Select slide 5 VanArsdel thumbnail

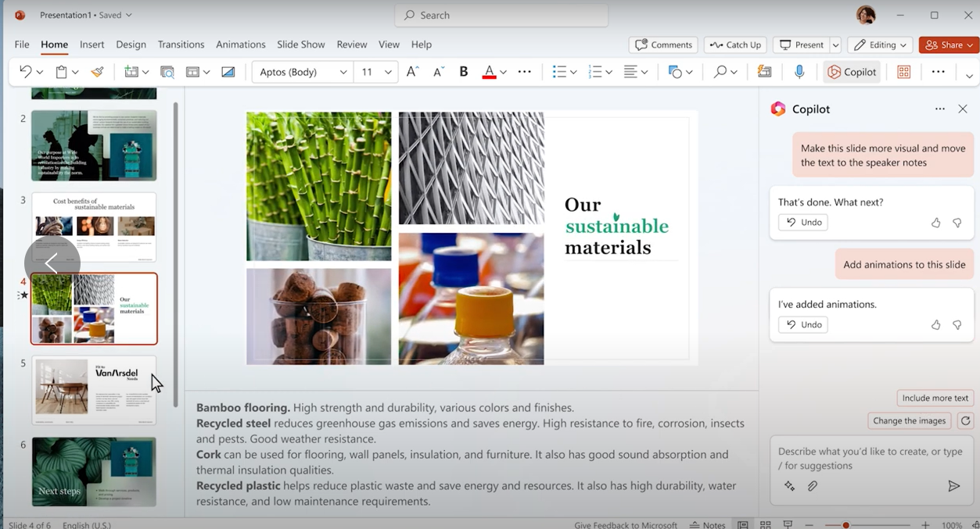coord(94,390)
